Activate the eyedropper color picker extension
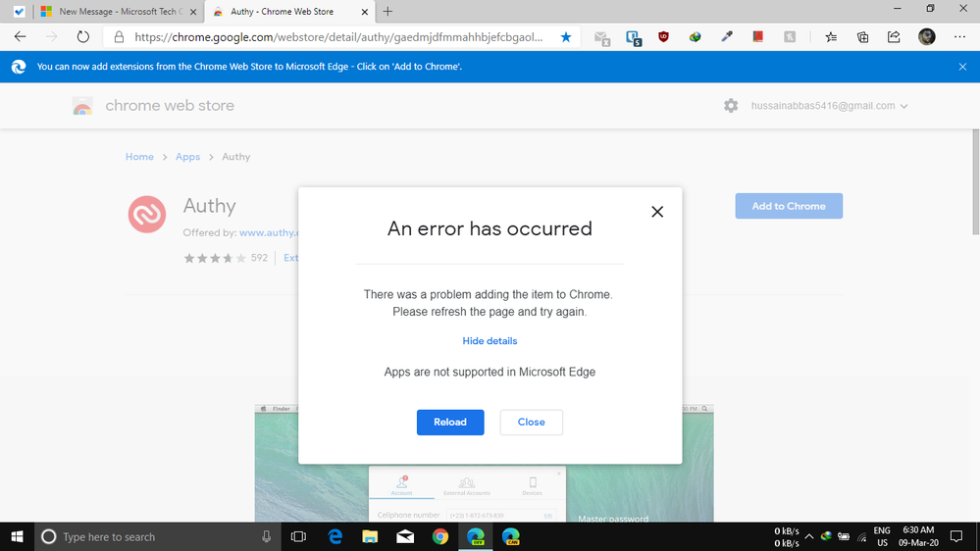This screenshot has width=980, height=551. (x=727, y=37)
